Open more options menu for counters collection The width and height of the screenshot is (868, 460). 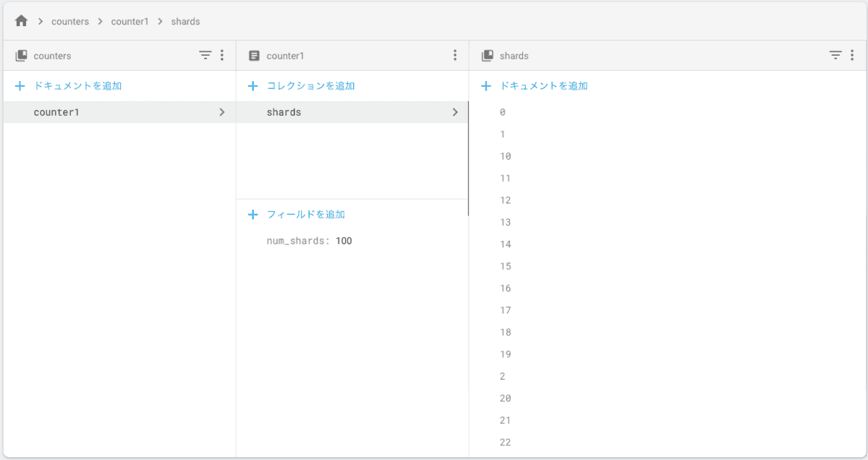(222, 55)
